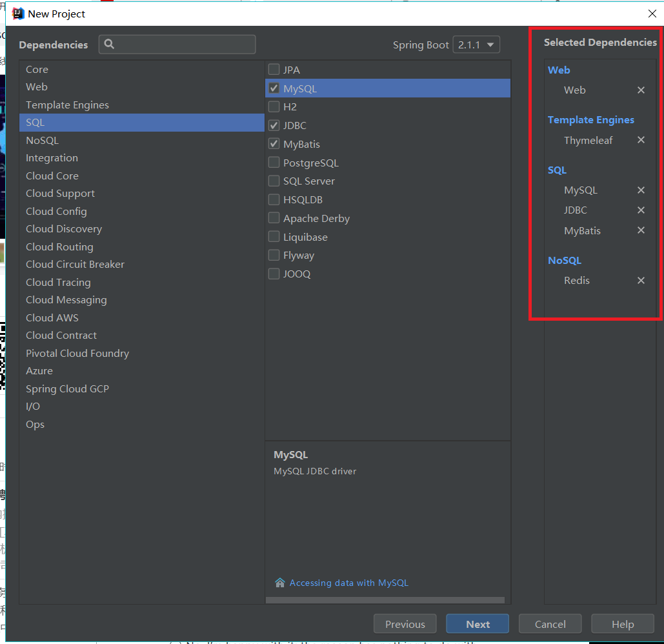664x644 pixels.
Task: Enable the JPA checkbox
Action: (x=274, y=69)
